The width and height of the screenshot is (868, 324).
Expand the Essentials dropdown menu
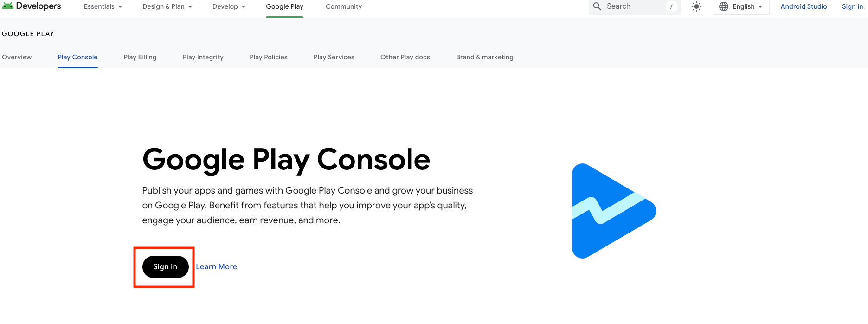103,6
